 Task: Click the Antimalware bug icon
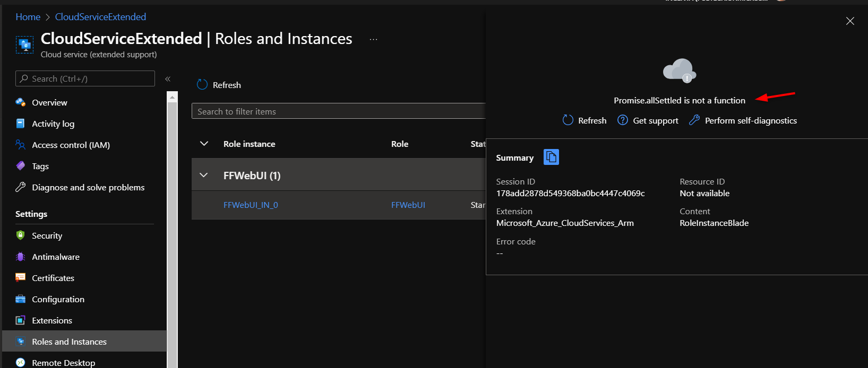[21, 257]
